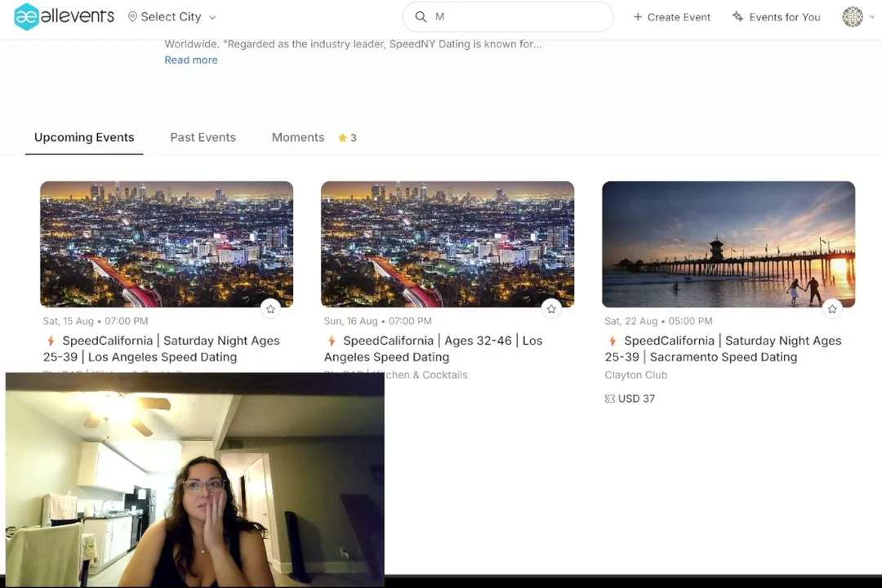This screenshot has height=588, width=882.
Task: Click the sparkle icon beside Events for You
Action: [x=737, y=16]
